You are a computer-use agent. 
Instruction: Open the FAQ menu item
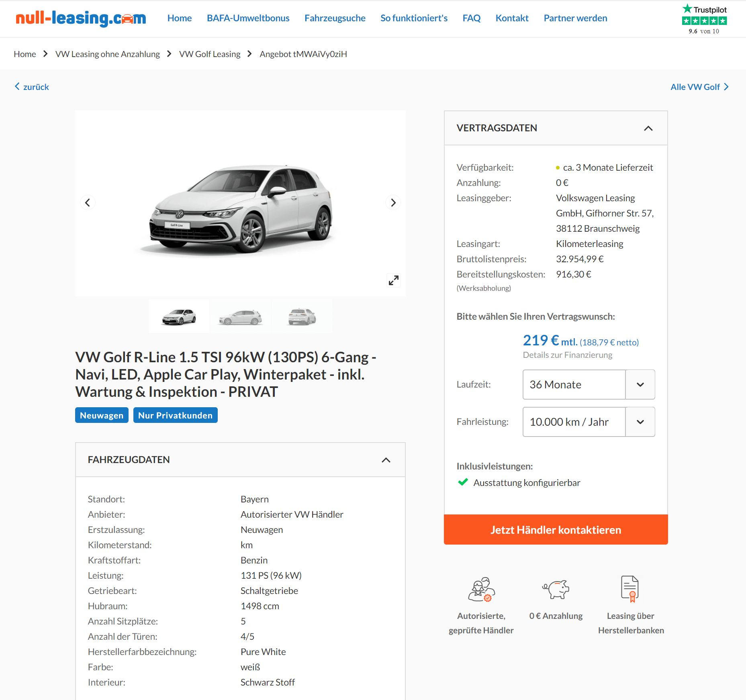tap(471, 18)
